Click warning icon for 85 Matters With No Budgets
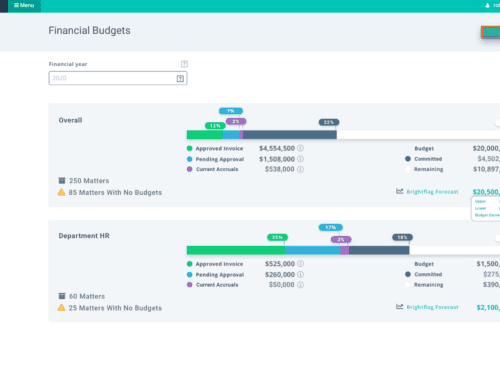The width and height of the screenshot is (500, 375). [x=61, y=192]
